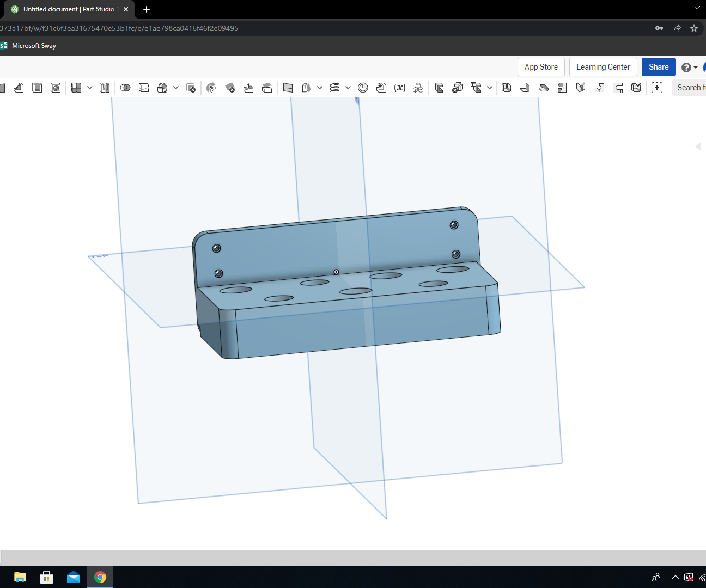Image resolution: width=706 pixels, height=588 pixels.
Task: Open File Explorer from the taskbar
Action: click(20, 577)
